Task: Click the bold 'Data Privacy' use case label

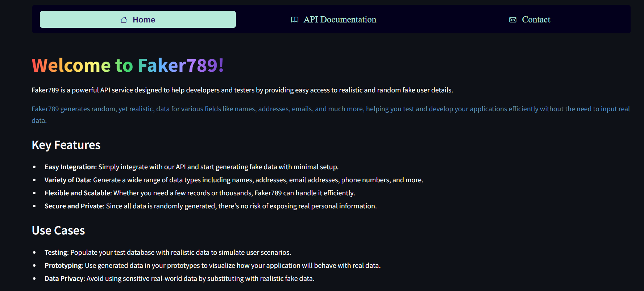Action: point(64,279)
